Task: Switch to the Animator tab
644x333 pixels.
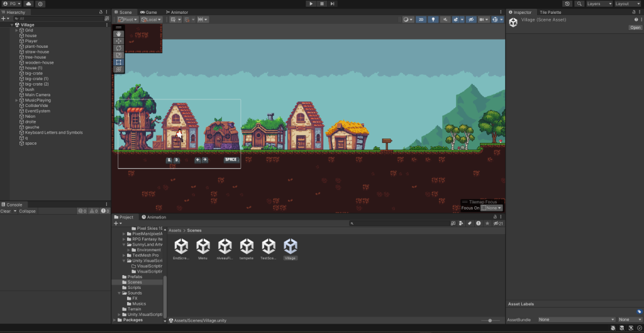Action: [x=177, y=13]
